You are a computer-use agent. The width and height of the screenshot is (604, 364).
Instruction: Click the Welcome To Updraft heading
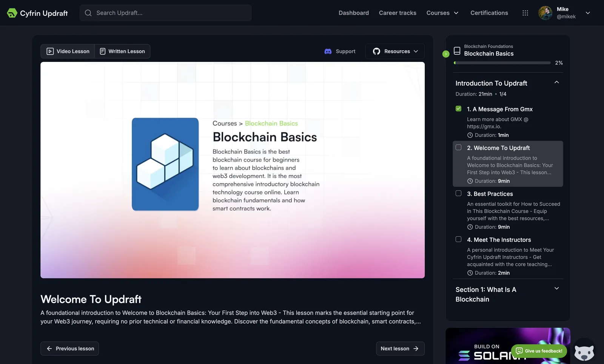point(91,299)
